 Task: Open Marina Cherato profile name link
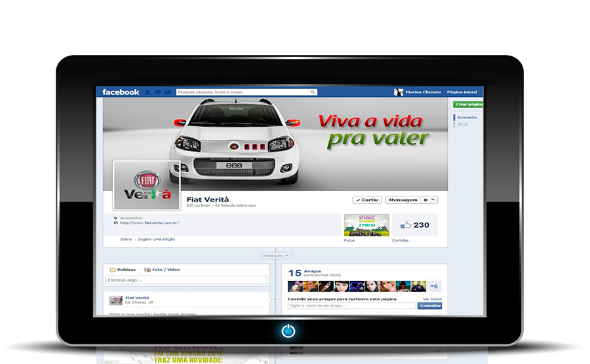[x=423, y=92]
